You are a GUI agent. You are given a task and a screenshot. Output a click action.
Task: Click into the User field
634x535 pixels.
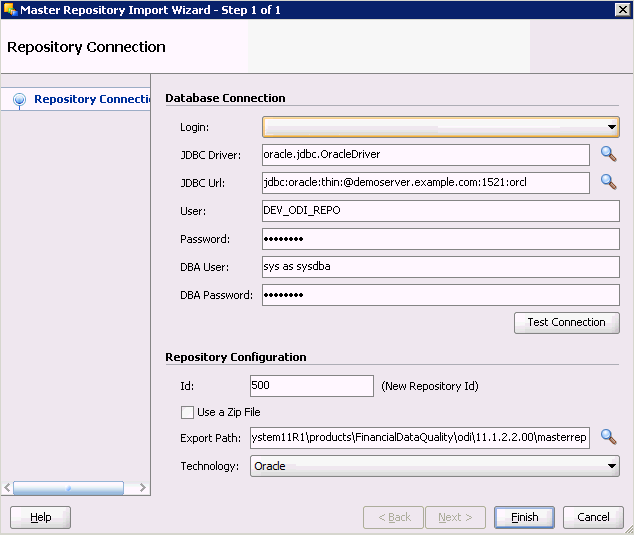[440, 211]
